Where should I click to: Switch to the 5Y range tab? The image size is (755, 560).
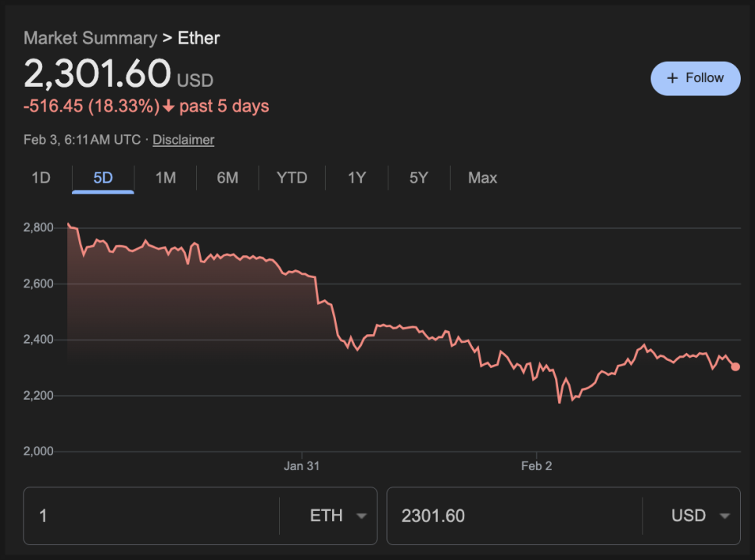pos(419,178)
